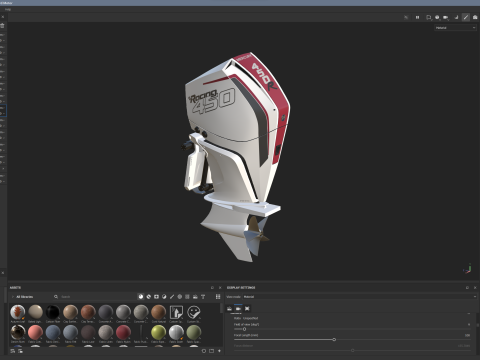The image size is (480, 360).
Task: Open the Viewport settings tab icon
Action: coord(247,309)
